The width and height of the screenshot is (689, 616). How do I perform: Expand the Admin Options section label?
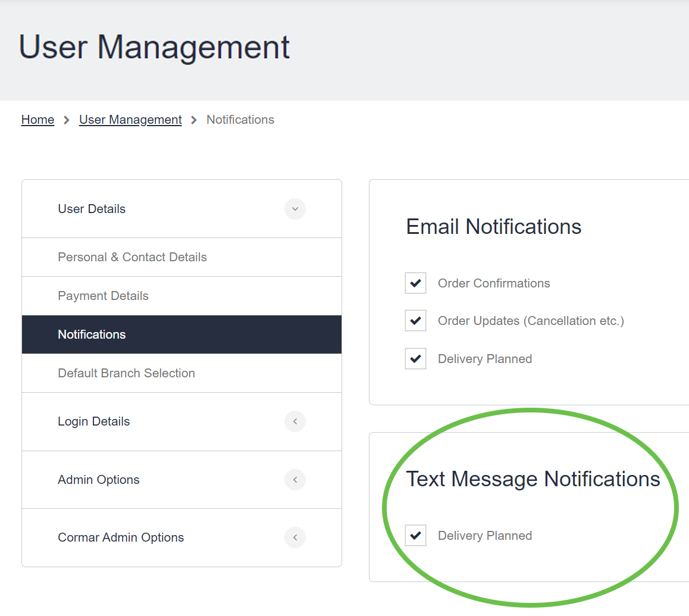pos(98,480)
